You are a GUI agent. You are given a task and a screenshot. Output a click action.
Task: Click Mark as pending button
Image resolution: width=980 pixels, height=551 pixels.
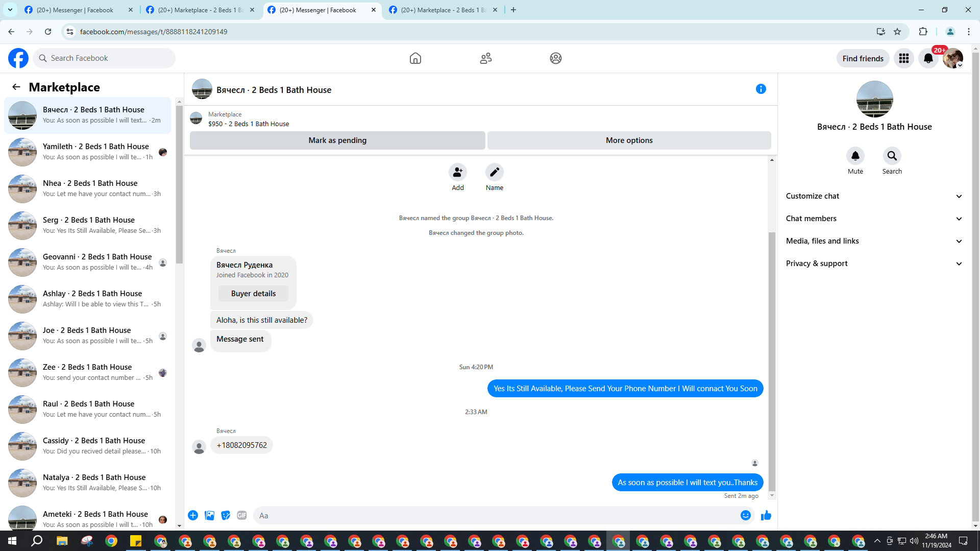[x=337, y=140]
